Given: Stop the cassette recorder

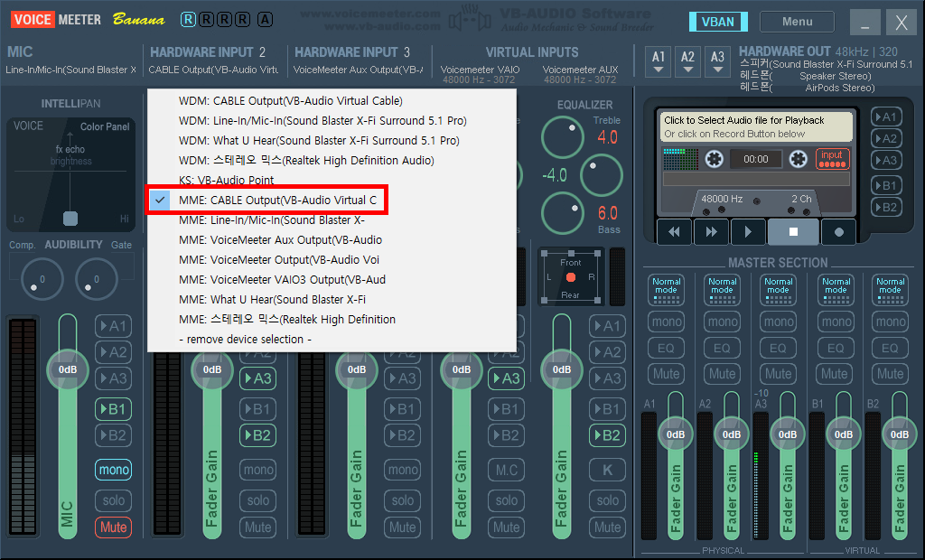Looking at the screenshot, I should 793,232.
